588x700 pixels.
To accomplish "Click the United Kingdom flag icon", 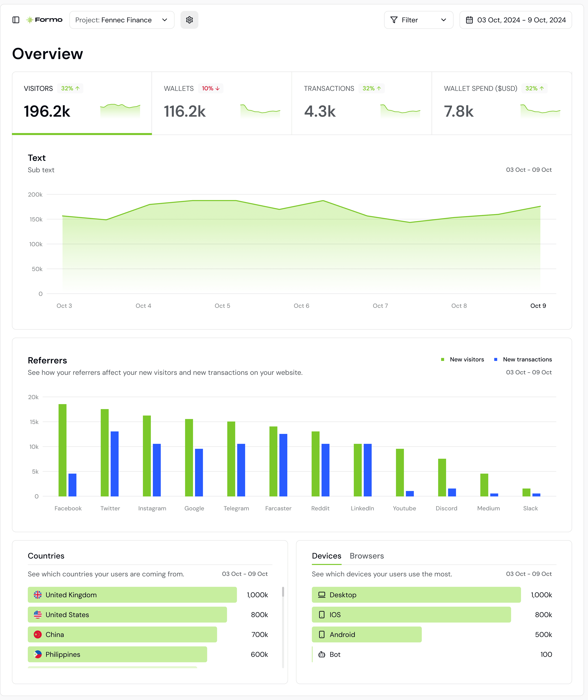I will pos(38,595).
